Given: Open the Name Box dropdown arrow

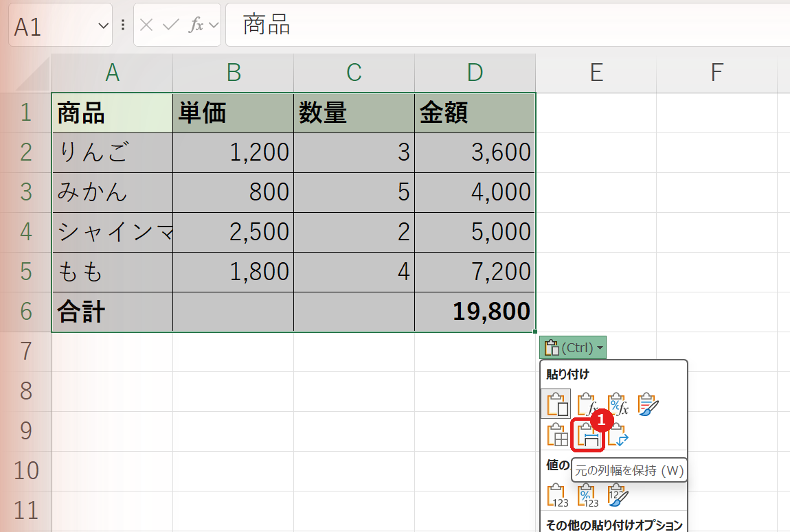Looking at the screenshot, I should click(x=103, y=25).
